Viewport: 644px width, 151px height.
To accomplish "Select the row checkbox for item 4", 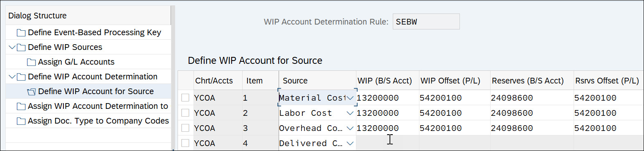I will 185,143.
